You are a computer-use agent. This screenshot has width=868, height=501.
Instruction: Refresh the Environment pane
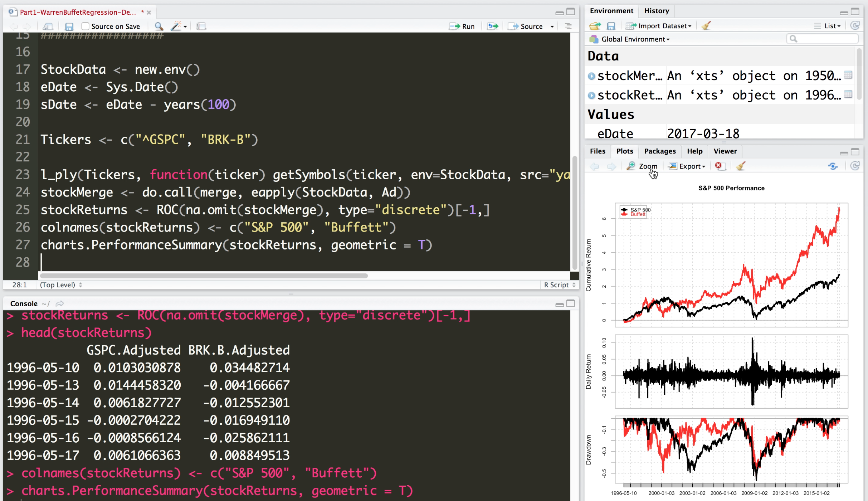coord(855,25)
